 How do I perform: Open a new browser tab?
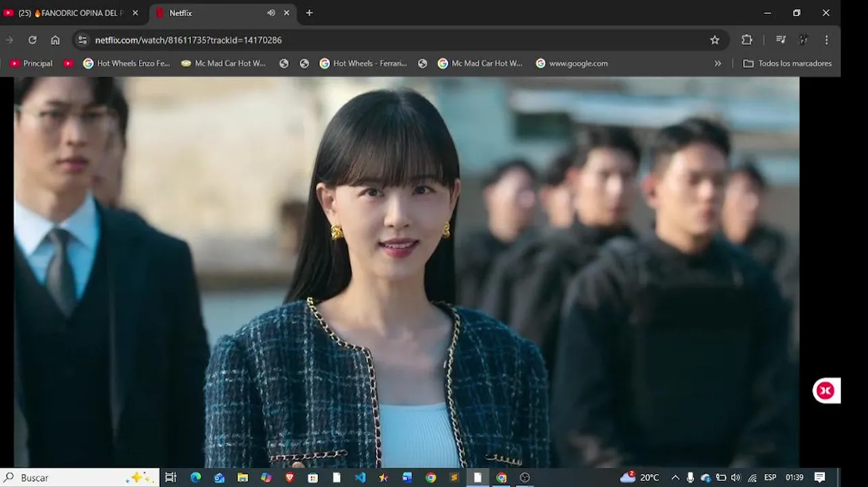310,13
